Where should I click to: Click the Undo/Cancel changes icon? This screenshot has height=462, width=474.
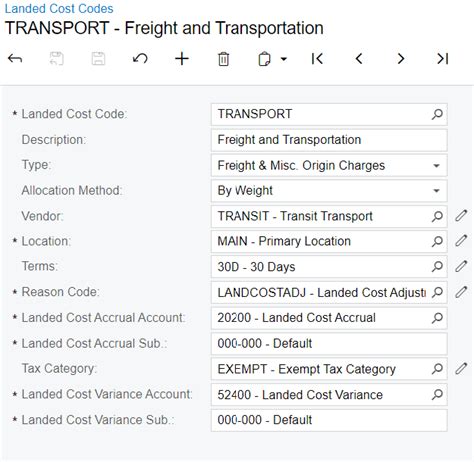click(140, 59)
